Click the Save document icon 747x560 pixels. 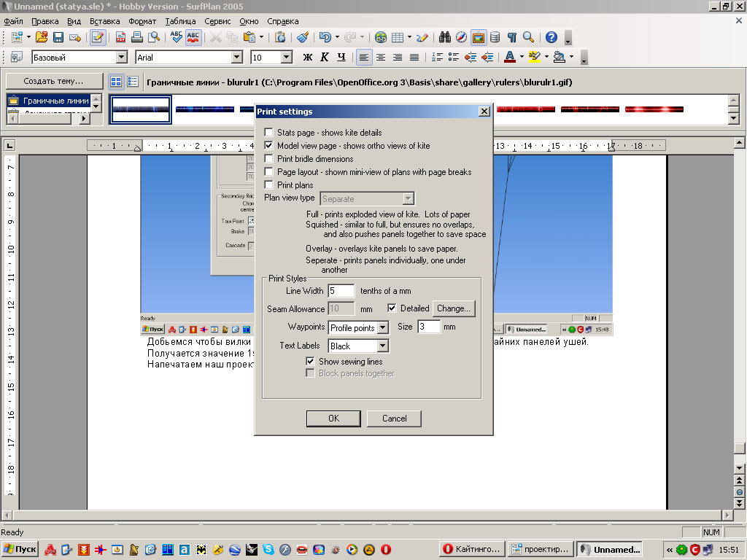tap(58, 37)
